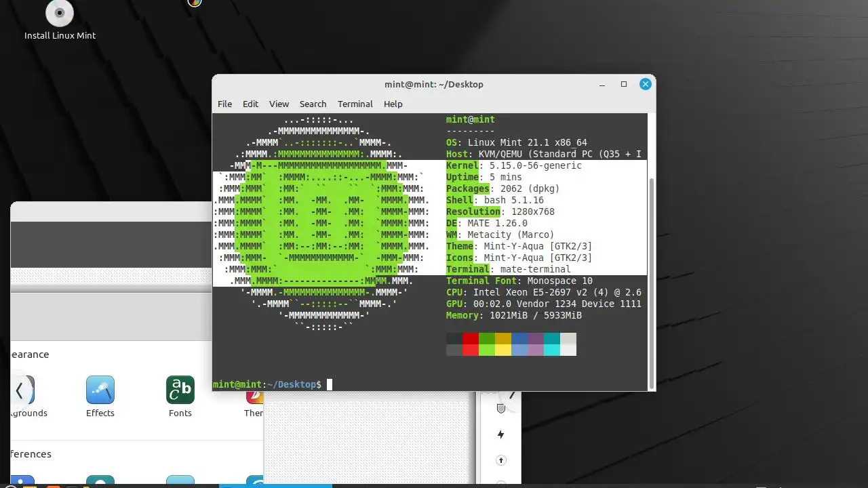Viewport: 868px width, 488px height.
Task: Click the purple swatch in the top palette row
Action: pyautogui.click(x=536, y=338)
